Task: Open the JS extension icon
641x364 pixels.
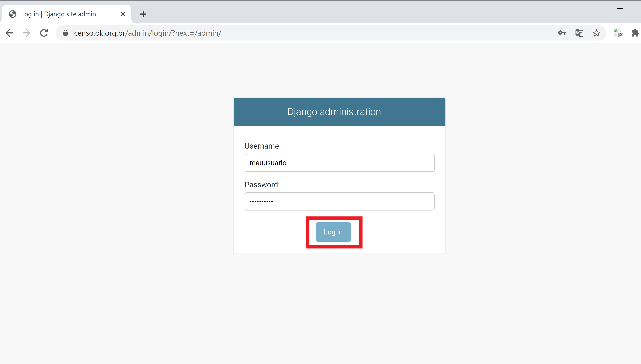Action: coord(618,33)
